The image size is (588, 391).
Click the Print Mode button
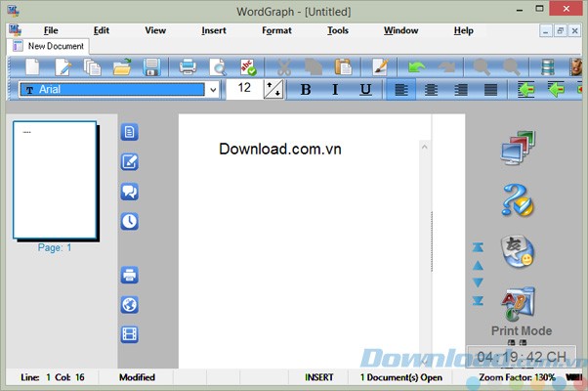tap(521, 330)
